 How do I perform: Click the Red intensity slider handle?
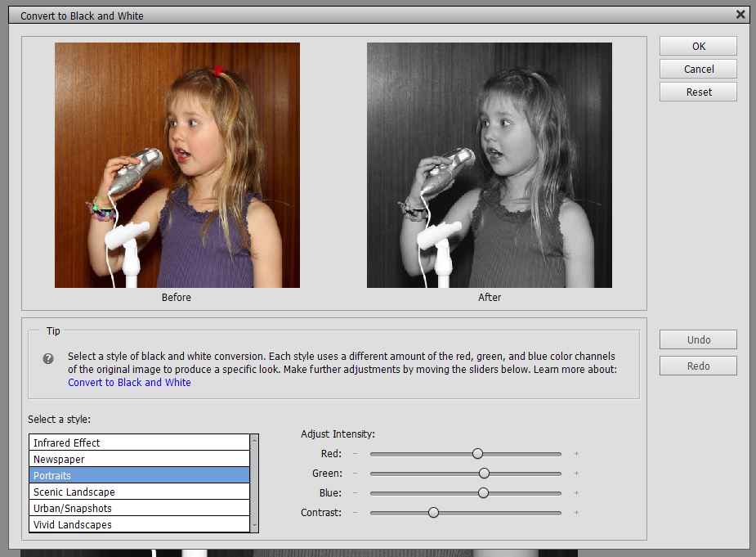[477, 453]
